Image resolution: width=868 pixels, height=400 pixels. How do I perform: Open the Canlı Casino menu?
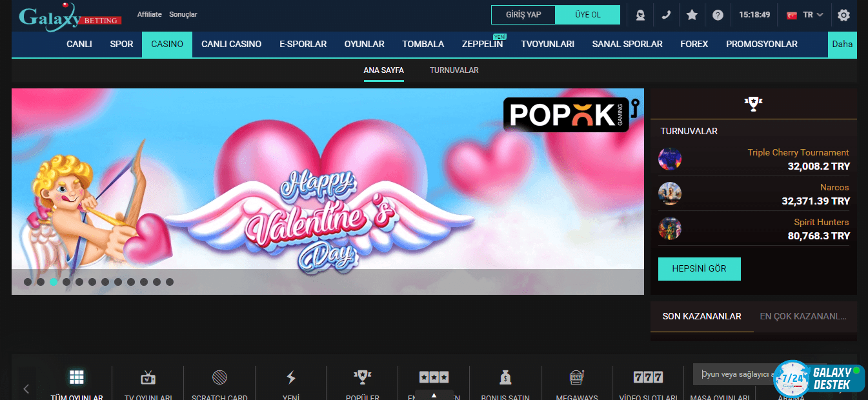tap(231, 45)
